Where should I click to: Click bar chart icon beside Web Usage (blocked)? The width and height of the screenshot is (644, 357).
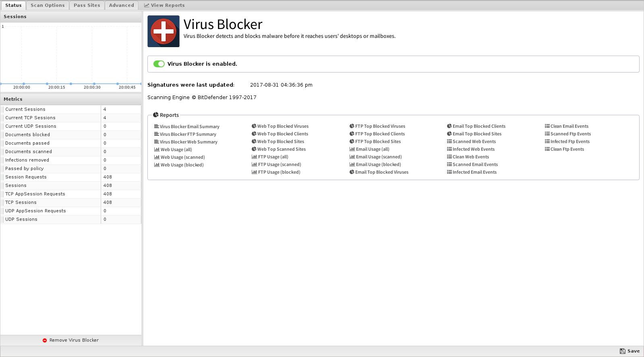[x=157, y=165]
